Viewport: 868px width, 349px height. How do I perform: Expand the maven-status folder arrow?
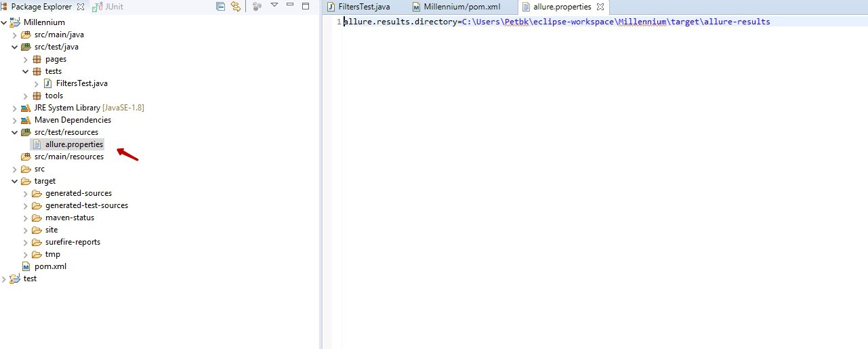click(x=26, y=218)
